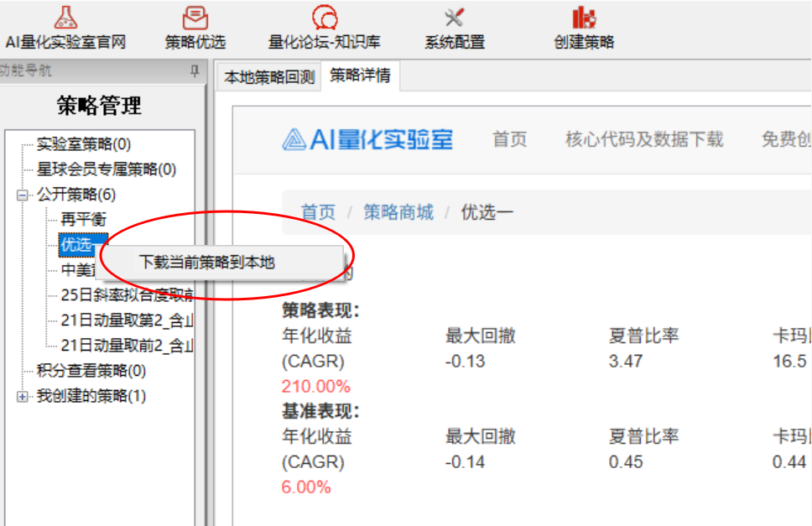Click the benchmark max drawdown value -0.14

point(465,461)
